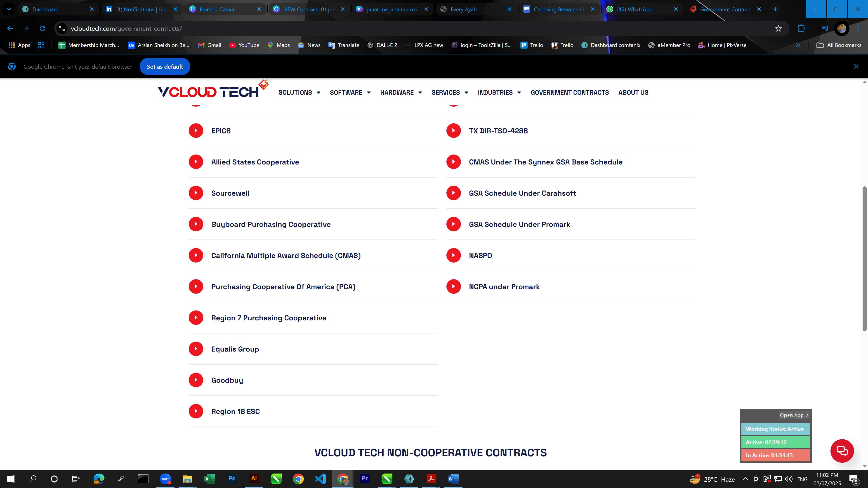Show hidden system tray icons

pyautogui.click(x=745, y=479)
